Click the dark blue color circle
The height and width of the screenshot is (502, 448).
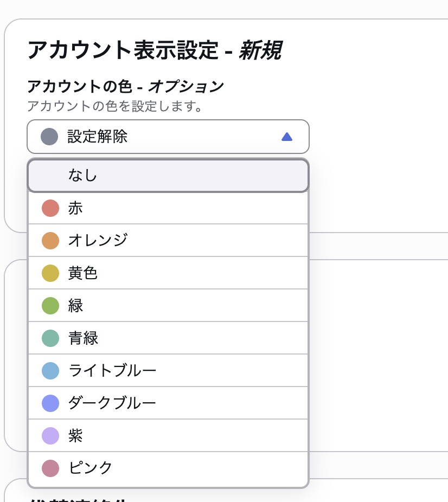point(50,403)
